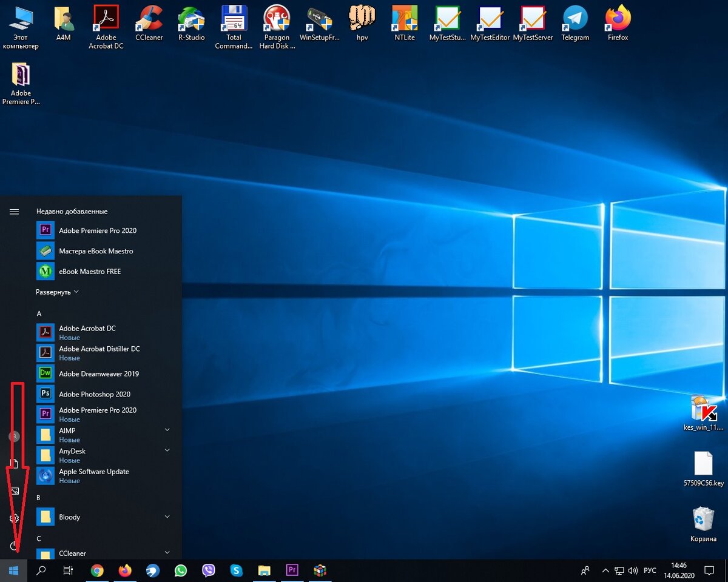
Task: Switch input language via РУС indicator
Action: coord(650,570)
